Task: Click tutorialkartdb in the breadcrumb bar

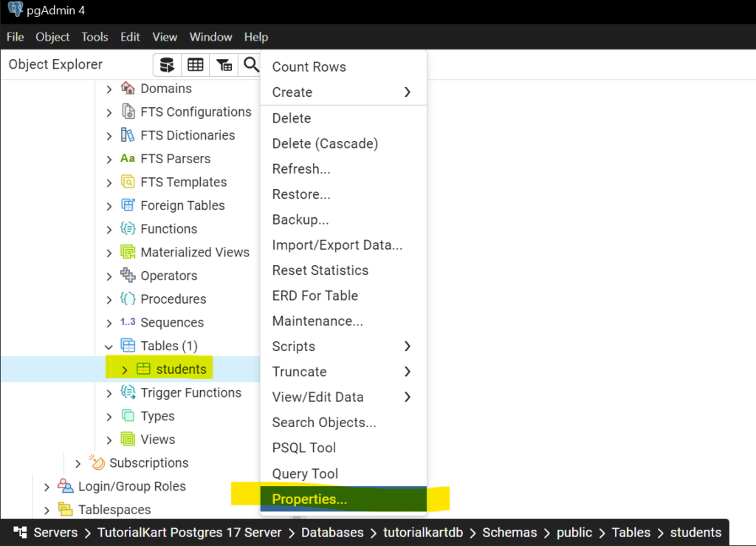Action: [423, 533]
